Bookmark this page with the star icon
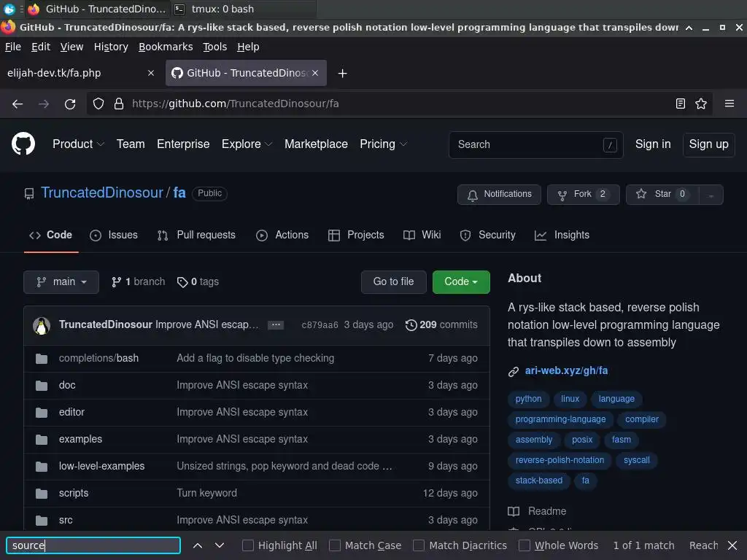 coord(701,104)
